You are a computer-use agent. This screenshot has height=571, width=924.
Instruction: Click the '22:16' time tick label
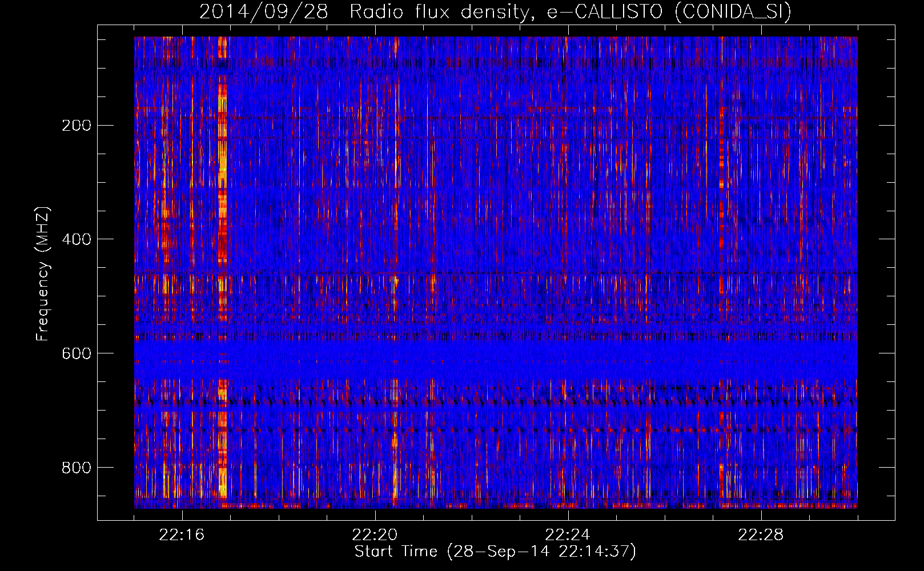pos(182,535)
